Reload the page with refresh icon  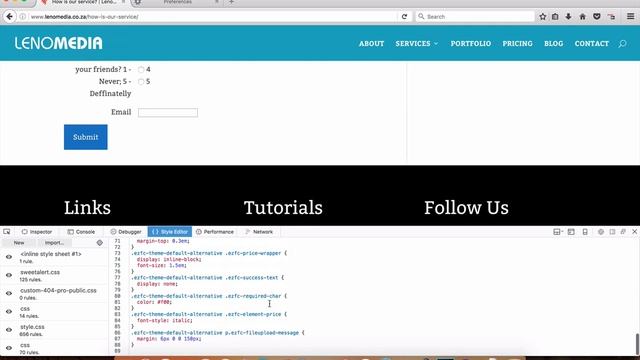(x=404, y=17)
